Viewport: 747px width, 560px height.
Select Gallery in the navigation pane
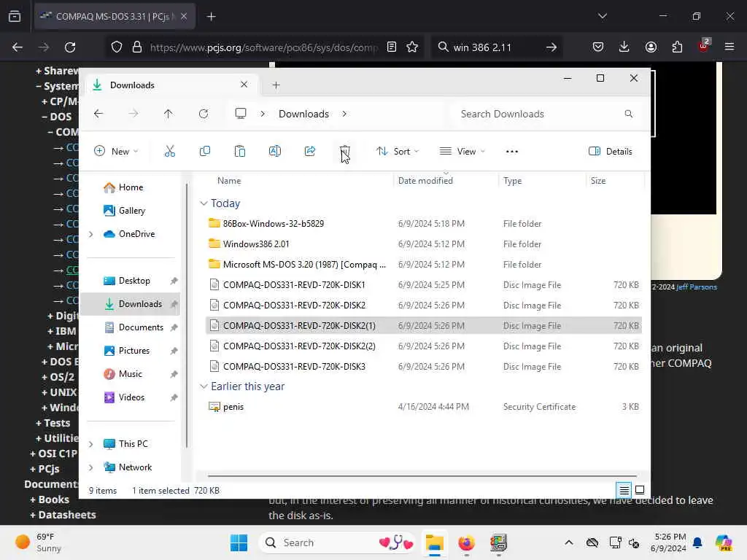131,211
